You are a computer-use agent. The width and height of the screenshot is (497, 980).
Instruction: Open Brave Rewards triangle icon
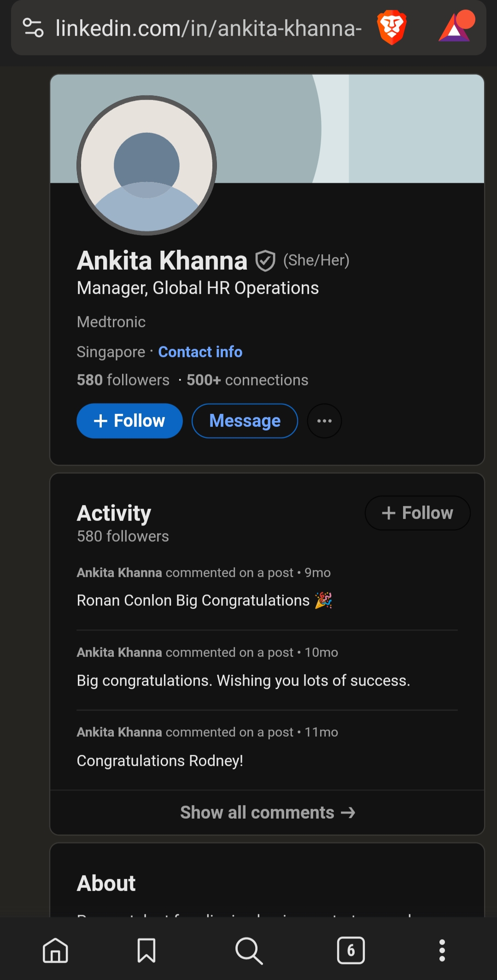(x=456, y=28)
